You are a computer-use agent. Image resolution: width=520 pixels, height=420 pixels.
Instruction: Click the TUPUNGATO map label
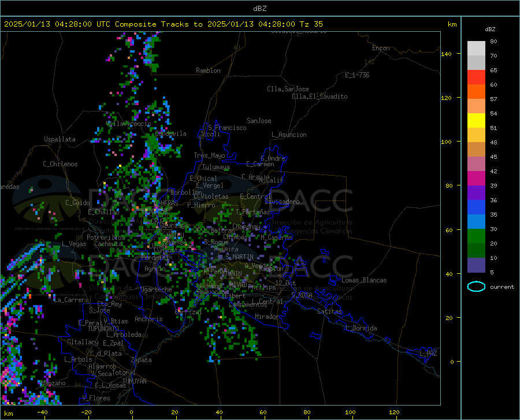103,329
